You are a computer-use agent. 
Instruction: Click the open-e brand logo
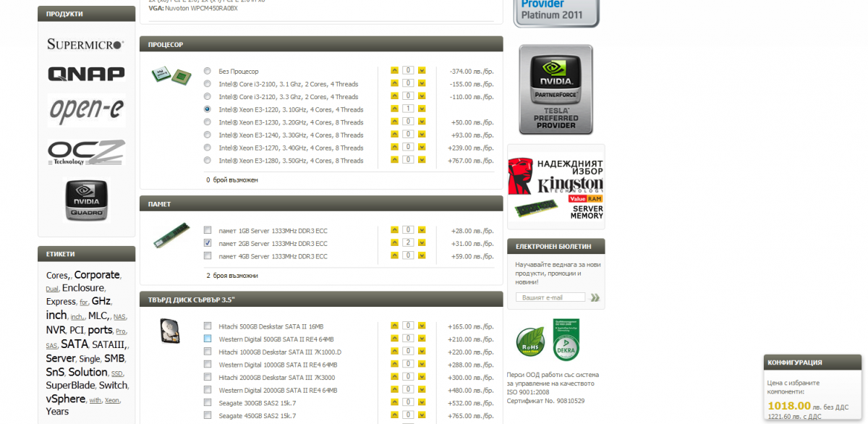86,109
